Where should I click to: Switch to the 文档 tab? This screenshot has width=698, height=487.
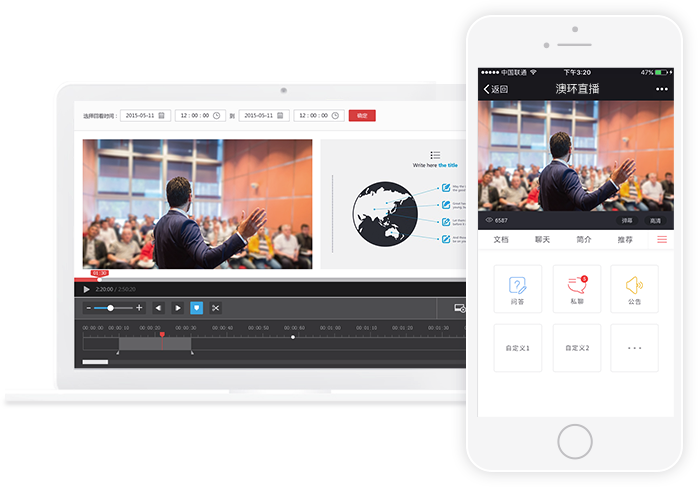point(501,240)
